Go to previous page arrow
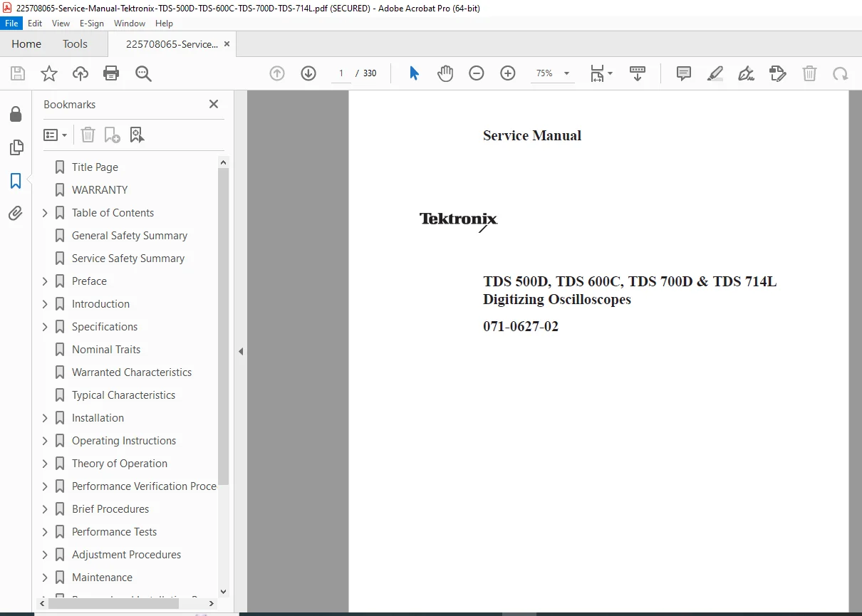 [x=277, y=73]
